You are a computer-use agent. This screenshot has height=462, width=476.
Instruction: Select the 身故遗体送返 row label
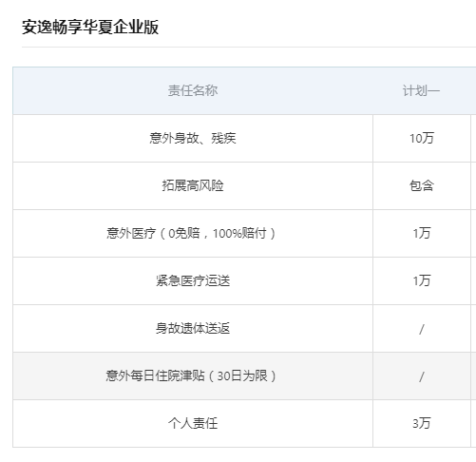(x=193, y=328)
